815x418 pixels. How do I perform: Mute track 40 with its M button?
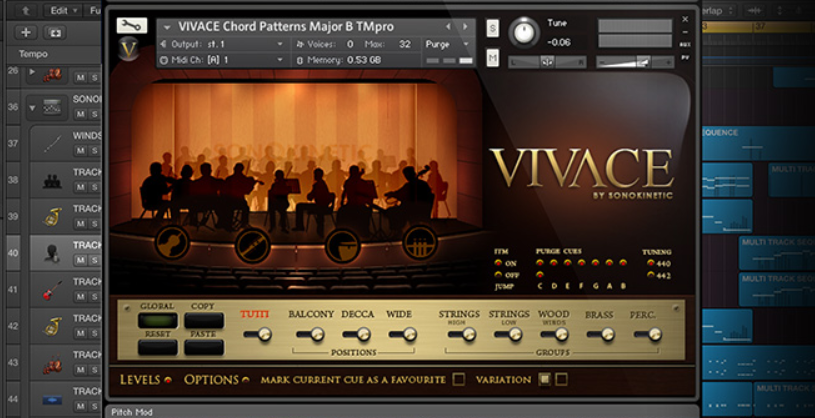point(80,260)
